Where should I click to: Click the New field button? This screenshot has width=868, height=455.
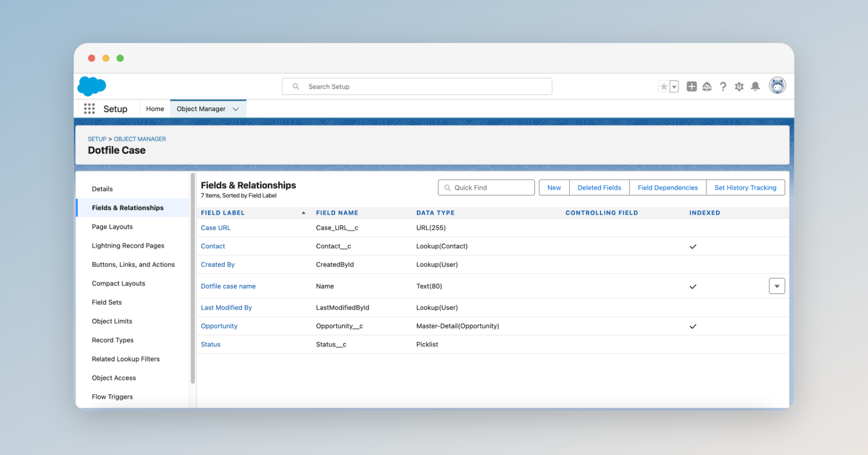[554, 188]
